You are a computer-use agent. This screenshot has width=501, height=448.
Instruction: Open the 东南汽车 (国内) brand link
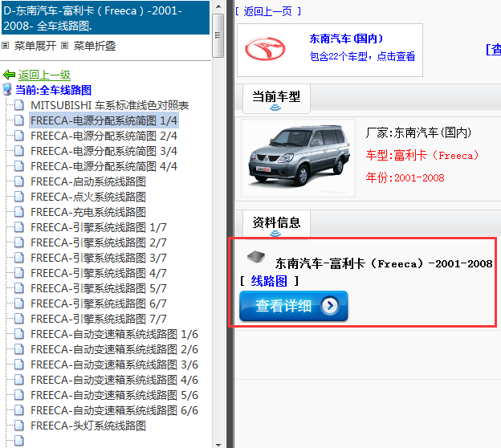tap(346, 39)
